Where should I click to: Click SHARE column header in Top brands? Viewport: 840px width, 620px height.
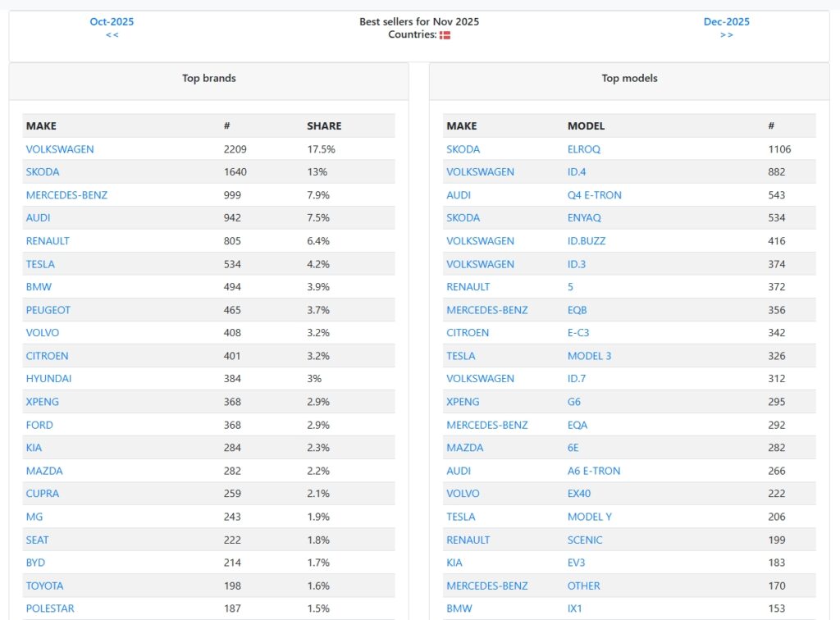pos(324,126)
